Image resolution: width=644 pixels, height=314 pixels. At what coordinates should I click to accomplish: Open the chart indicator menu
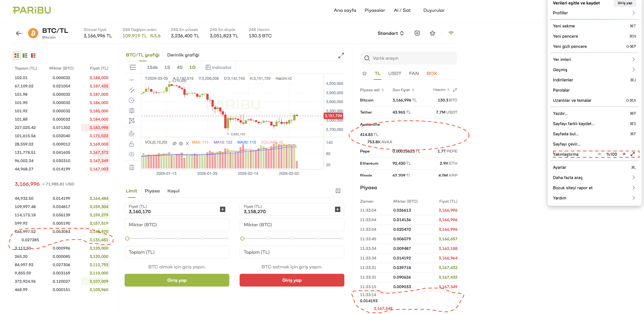219,67
